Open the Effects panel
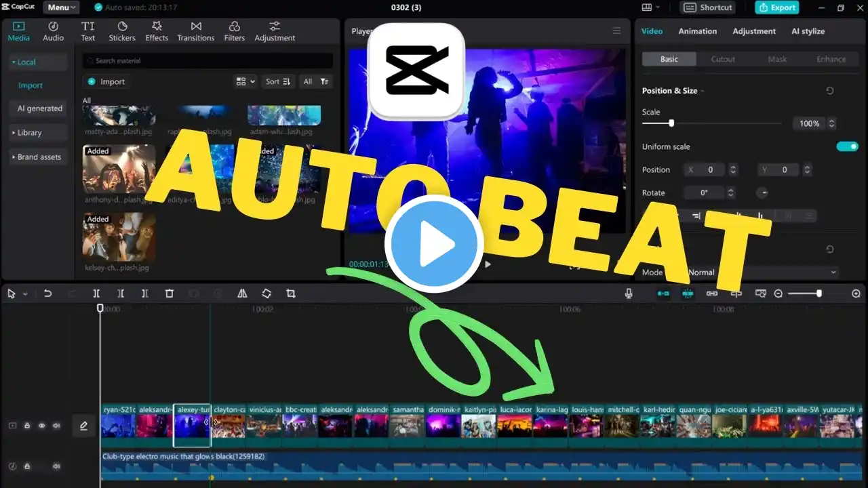Image resolution: width=868 pixels, height=488 pixels. [157, 31]
